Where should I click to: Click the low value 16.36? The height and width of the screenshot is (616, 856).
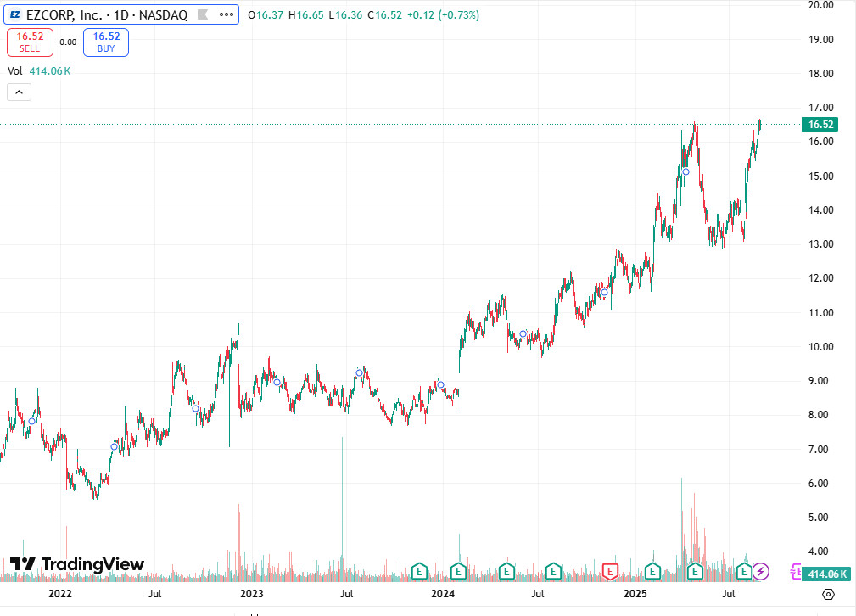pos(349,14)
